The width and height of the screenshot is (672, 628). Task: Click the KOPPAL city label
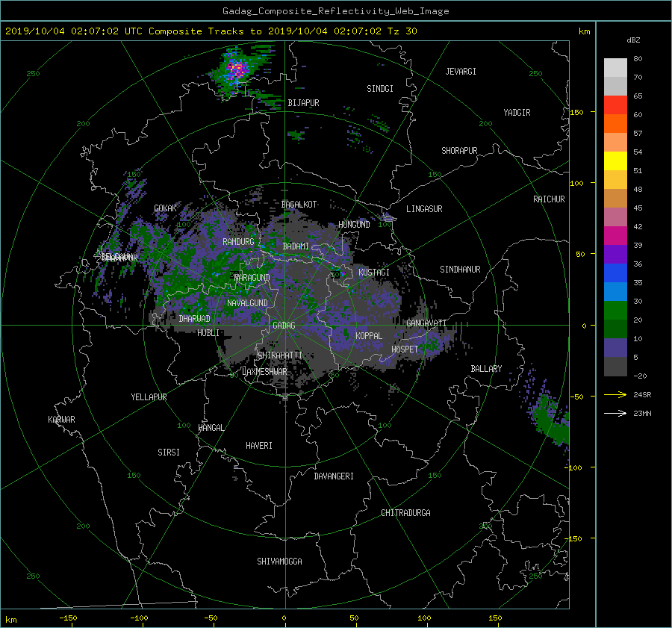[369, 336]
